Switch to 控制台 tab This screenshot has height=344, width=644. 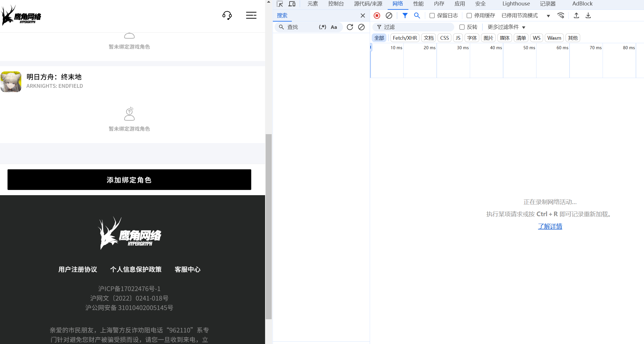(x=336, y=4)
